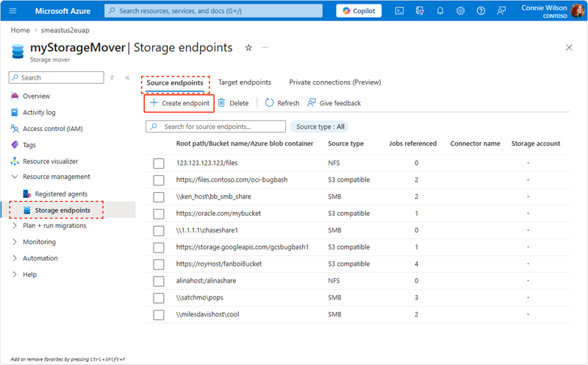Screen dimensions: 588x365
Task: Select the oracle.com/mybucket row checkbox
Action: pos(159,213)
